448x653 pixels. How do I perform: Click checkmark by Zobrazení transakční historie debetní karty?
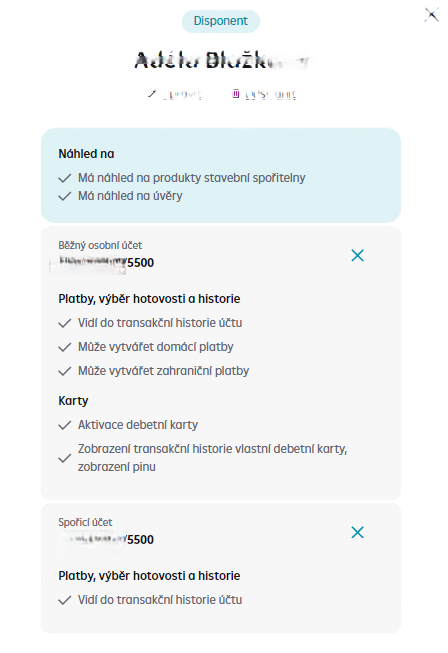click(x=65, y=459)
